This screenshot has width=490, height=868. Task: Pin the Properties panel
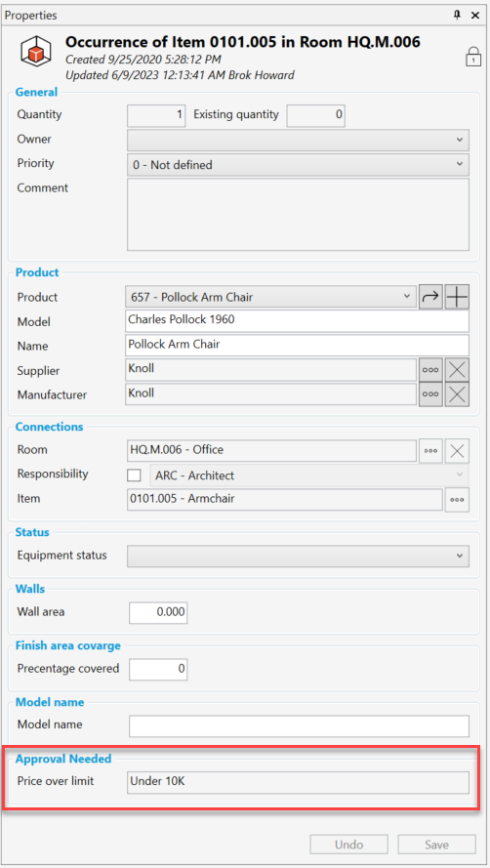coord(457,16)
